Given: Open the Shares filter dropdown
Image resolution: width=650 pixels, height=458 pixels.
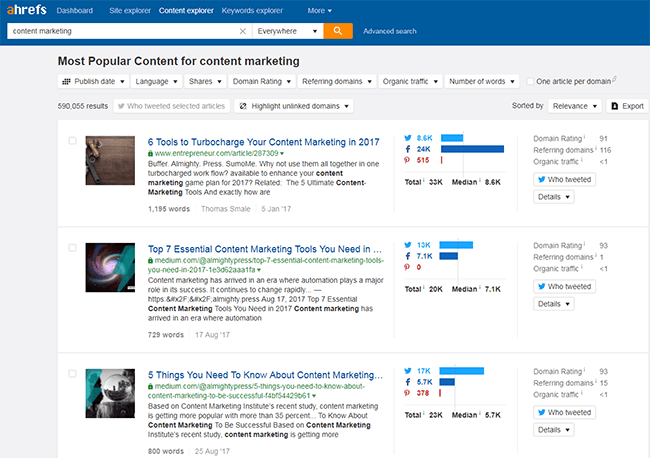Looking at the screenshot, I should [205, 82].
